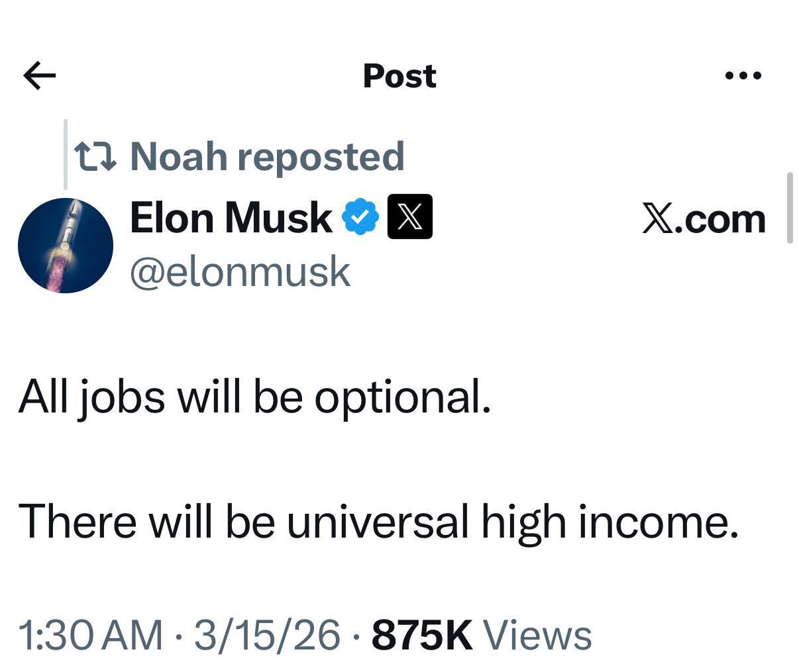The image size is (799, 672).
Task: Click the "universal high income" sentence
Action: click(378, 520)
